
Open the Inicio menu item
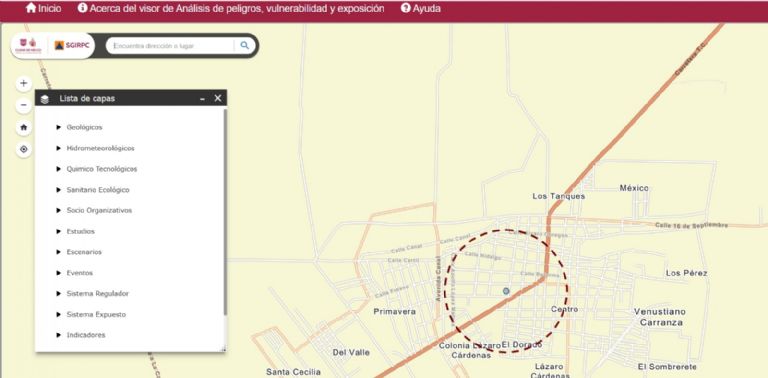[x=44, y=8]
